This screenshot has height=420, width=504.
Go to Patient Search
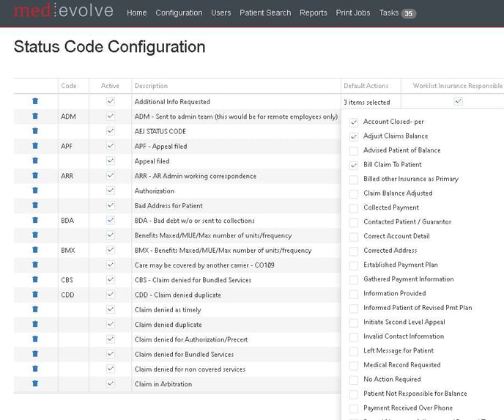coord(265,12)
